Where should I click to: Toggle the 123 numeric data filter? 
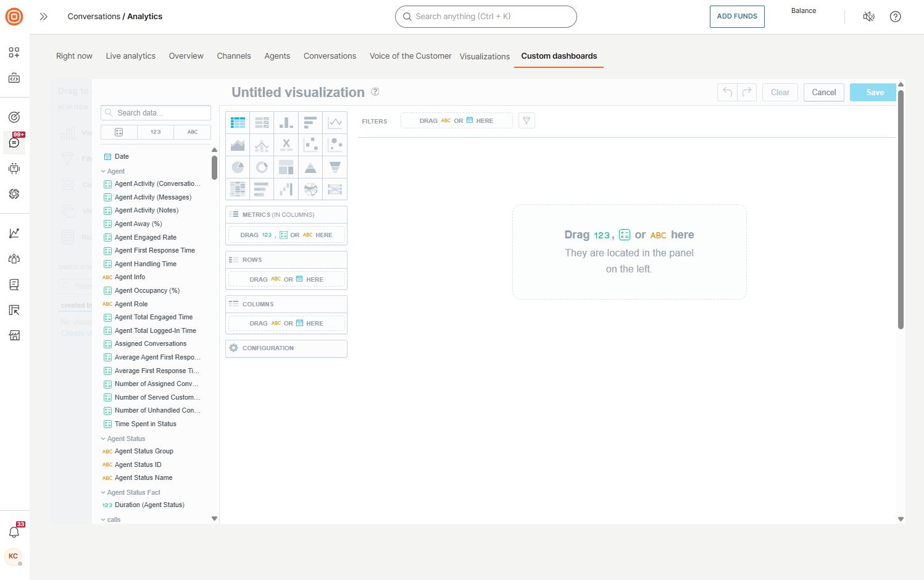pyautogui.click(x=155, y=132)
